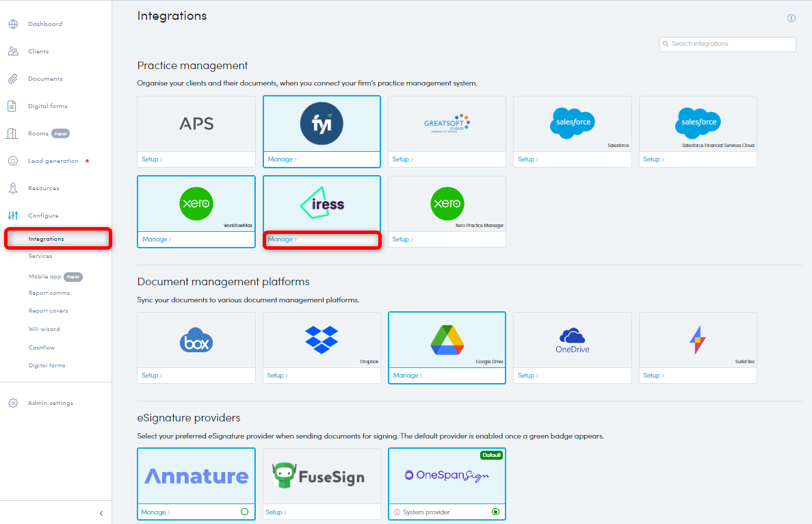The width and height of the screenshot is (812, 524).
Task: Open Manage for Google Drive
Action: pos(407,376)
